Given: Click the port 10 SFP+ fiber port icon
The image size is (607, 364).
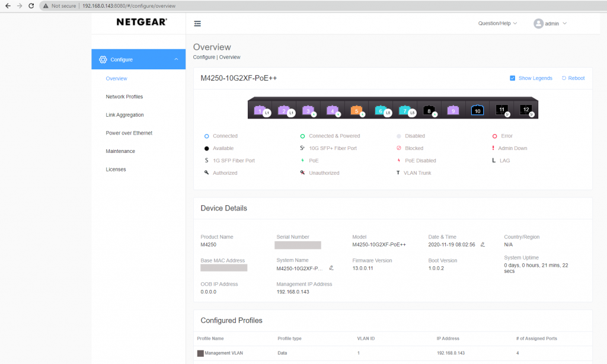Looking at the screenshot, I should (477, 110).
